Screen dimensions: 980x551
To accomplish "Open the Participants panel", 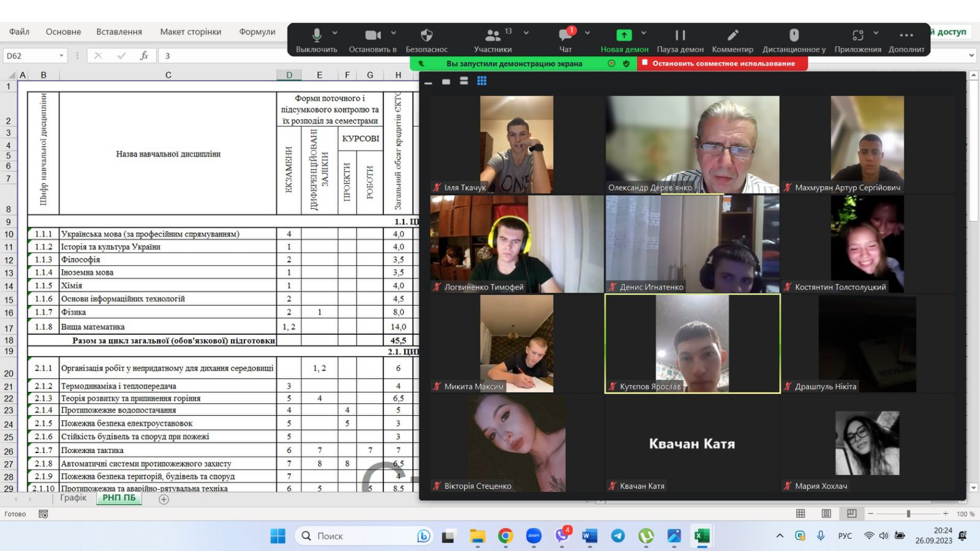I will tap(492, 36).
